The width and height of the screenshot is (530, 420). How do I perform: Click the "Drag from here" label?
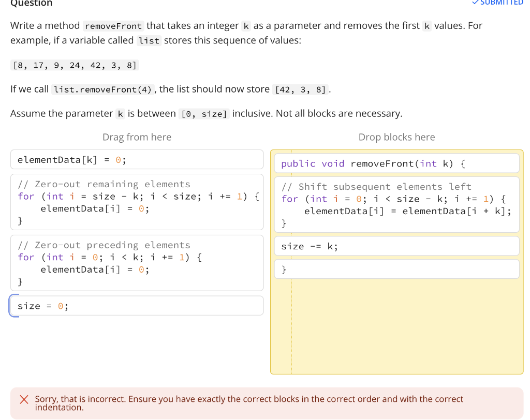[x=137, y=137]
